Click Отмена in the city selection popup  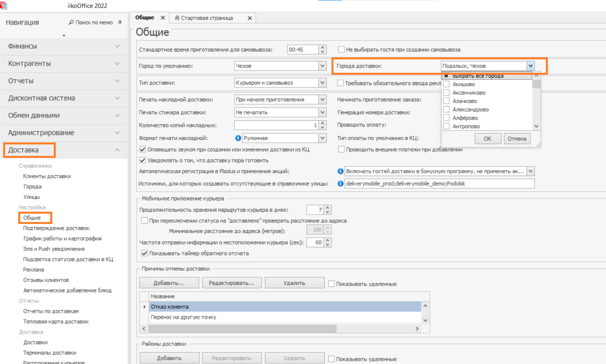517,138
